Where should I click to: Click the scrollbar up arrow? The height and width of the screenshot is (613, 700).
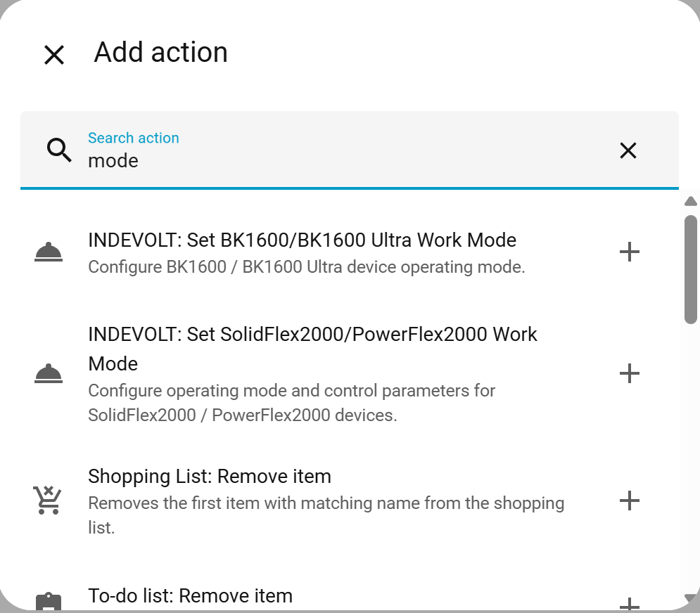pyautogui.click(x=691, y=202)
